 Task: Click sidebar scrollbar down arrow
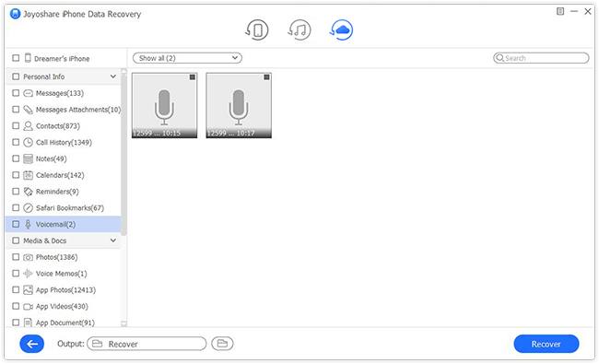(x=123, y=323)
